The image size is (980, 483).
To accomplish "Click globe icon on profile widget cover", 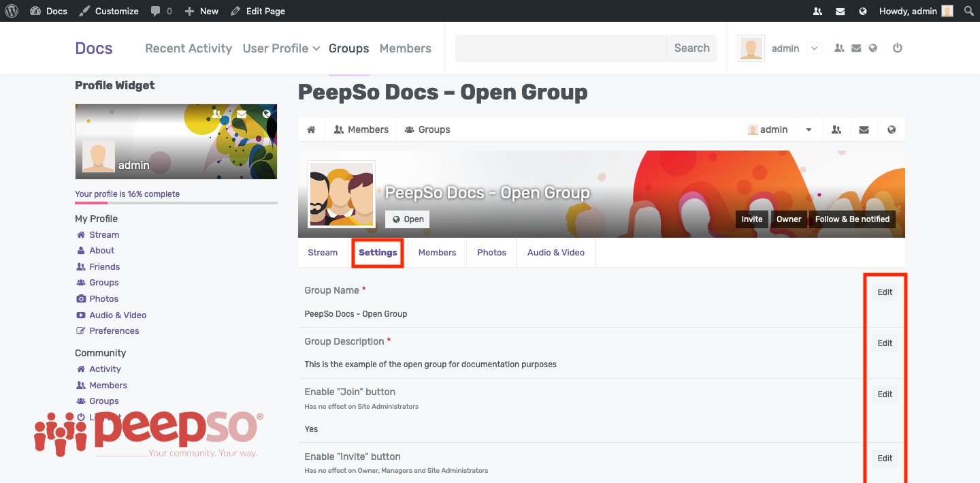I will (266, 114).
